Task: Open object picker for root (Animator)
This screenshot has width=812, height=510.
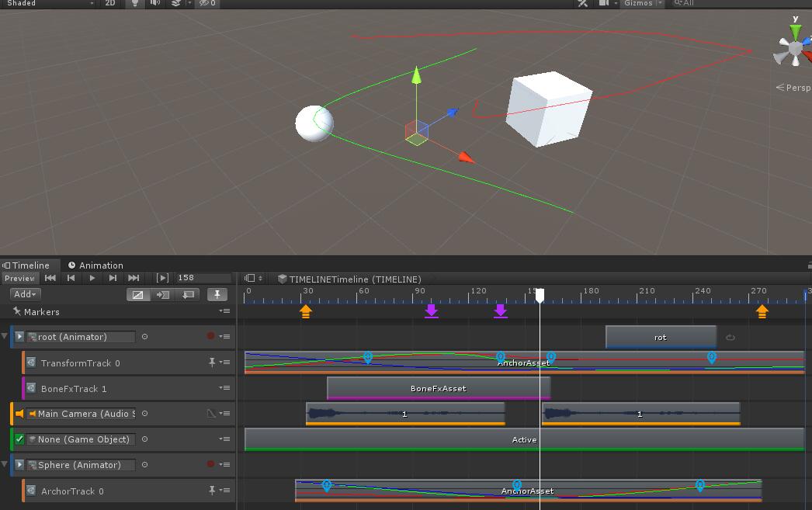Action: pos(144,337)
